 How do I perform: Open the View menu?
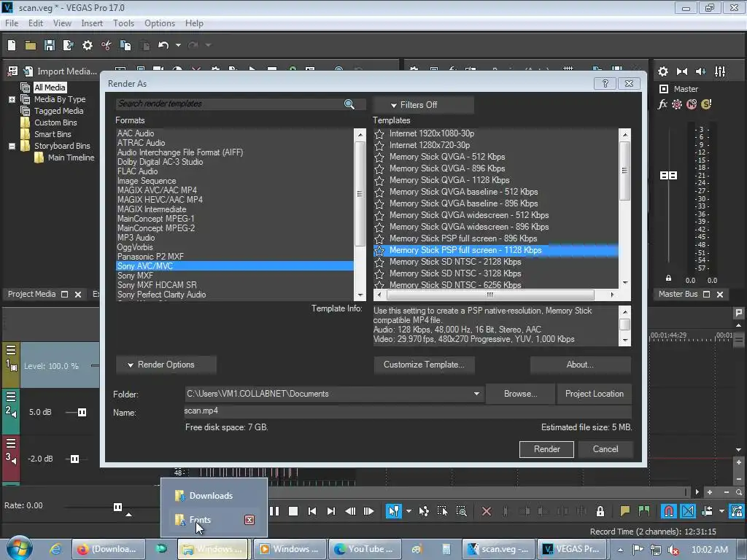62,23
